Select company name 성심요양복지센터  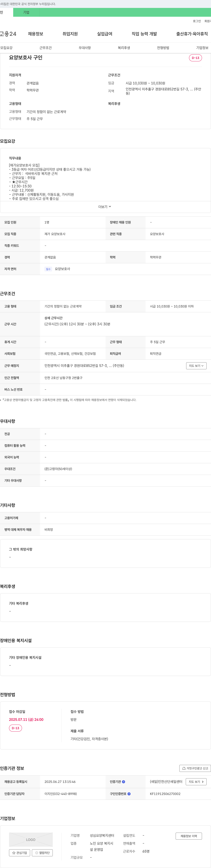pyautogui.click(x=102, y=836)
